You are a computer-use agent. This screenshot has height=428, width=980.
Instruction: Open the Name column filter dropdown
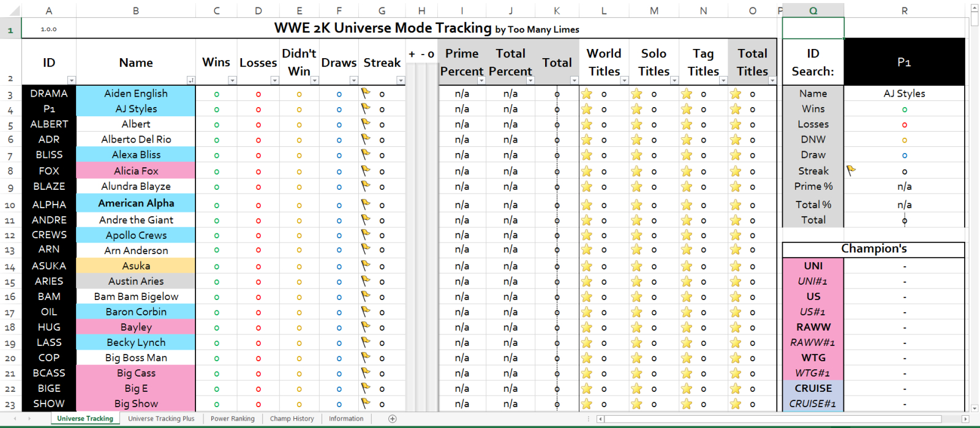(191, 80)
